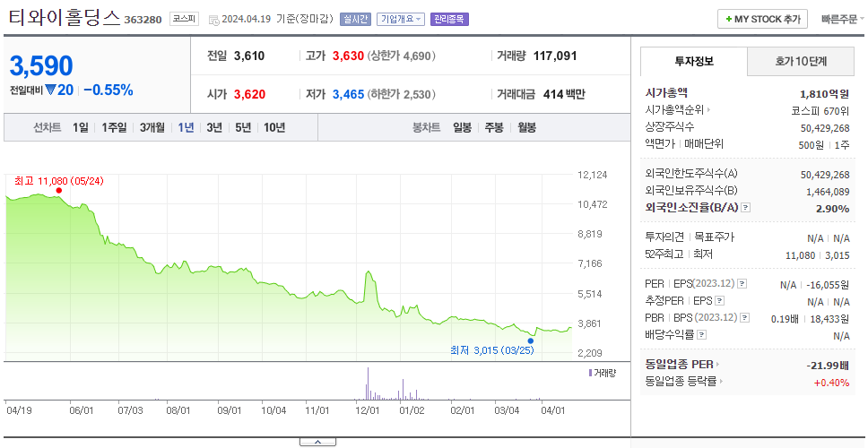Click the 목표주가 label
This screenshot has width=868, height=448.
pos(714,237)
